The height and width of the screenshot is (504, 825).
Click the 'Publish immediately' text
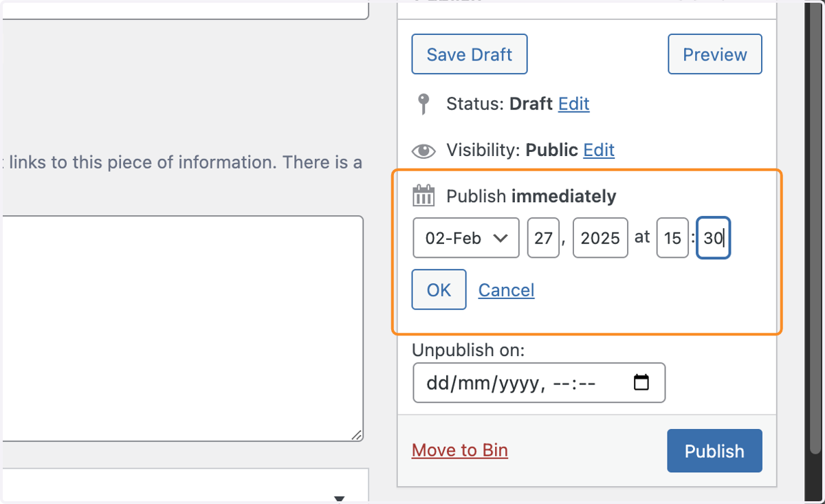pos(531,197)
